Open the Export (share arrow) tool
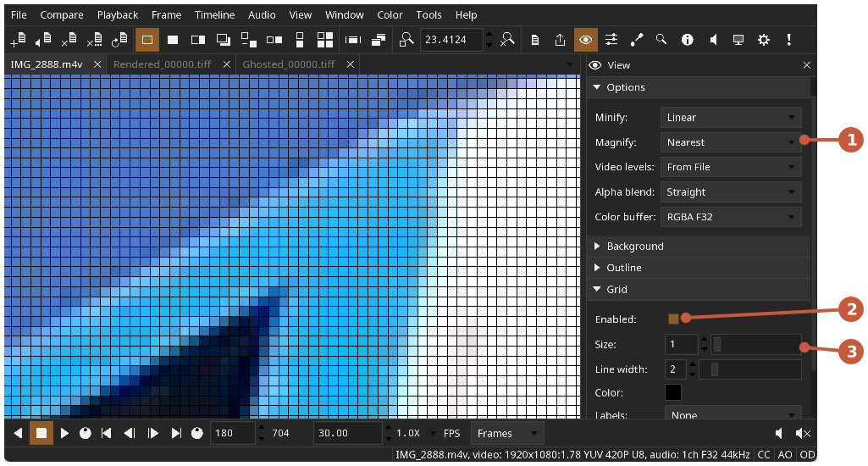The image size is (868, 466). pyautogui.click(x=560, y=40)
